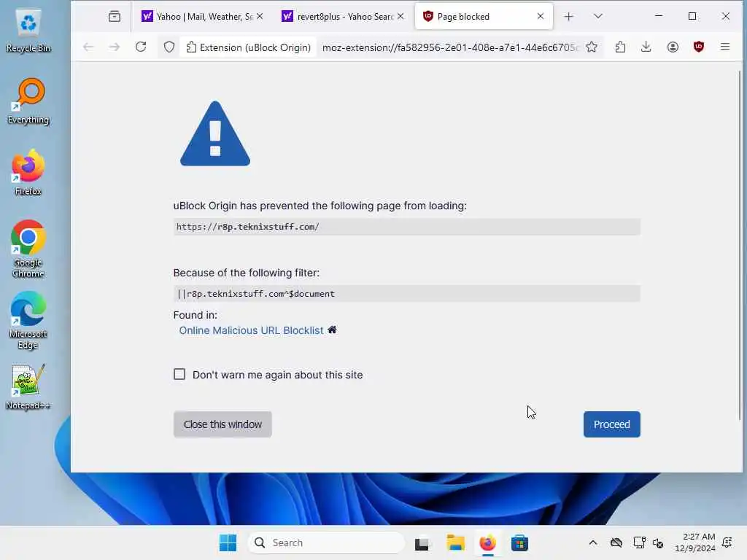This screenshot has height=560, width=747.
Task: Open Online Malicious URL Blocklist link
Action: pos(251,330)
